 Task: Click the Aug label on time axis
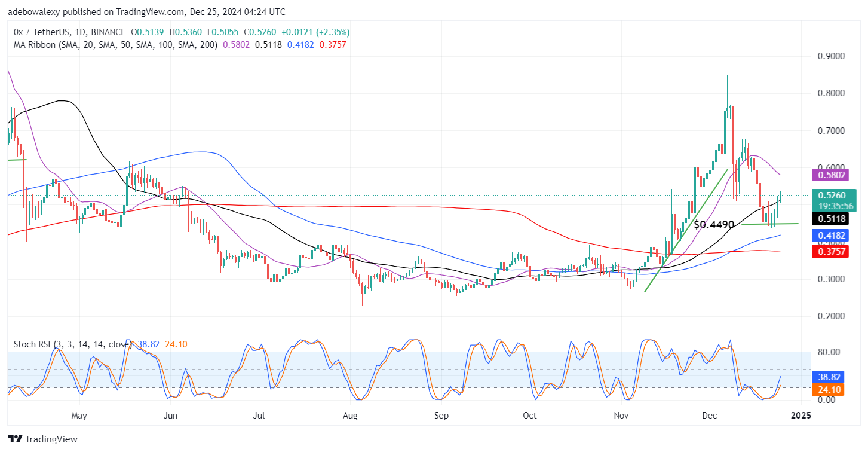351,415
